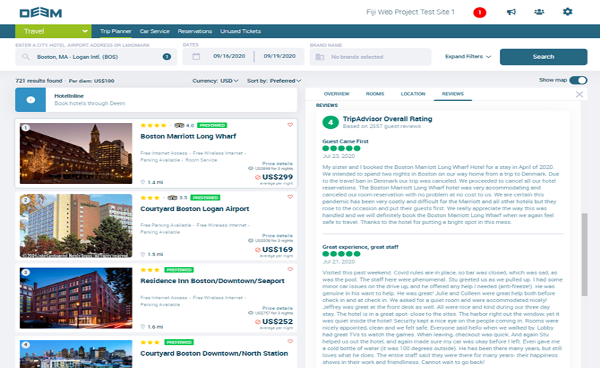Click the reviews panel scrollbar
Viewport: 600px width, 368px height.
click(x=584, y=254)
